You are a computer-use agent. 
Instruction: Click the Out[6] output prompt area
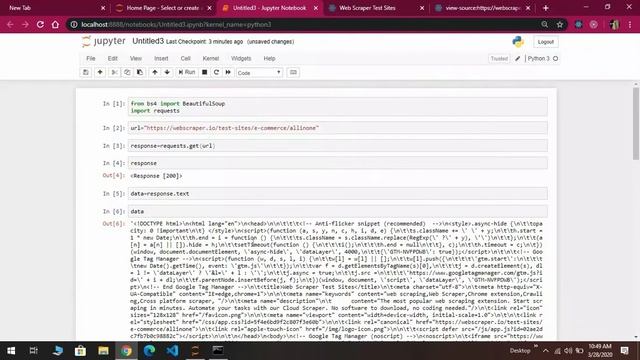[x=113, y=224]
